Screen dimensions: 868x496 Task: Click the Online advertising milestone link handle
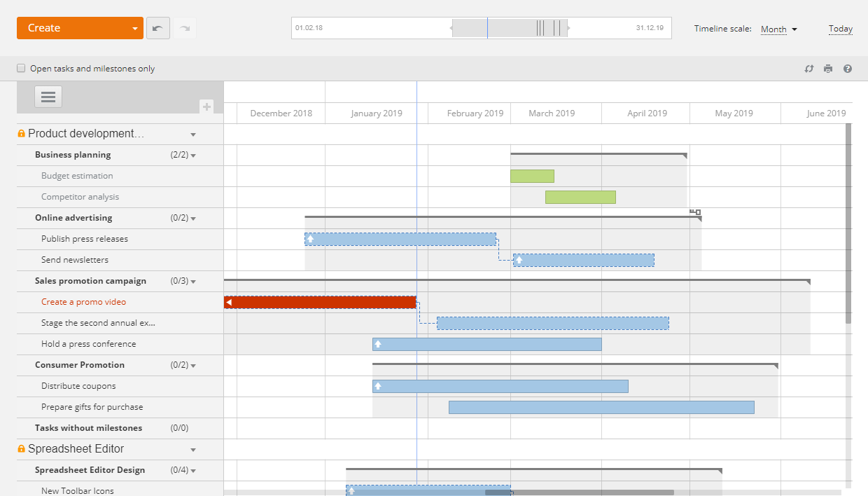[x=695, y=212]
